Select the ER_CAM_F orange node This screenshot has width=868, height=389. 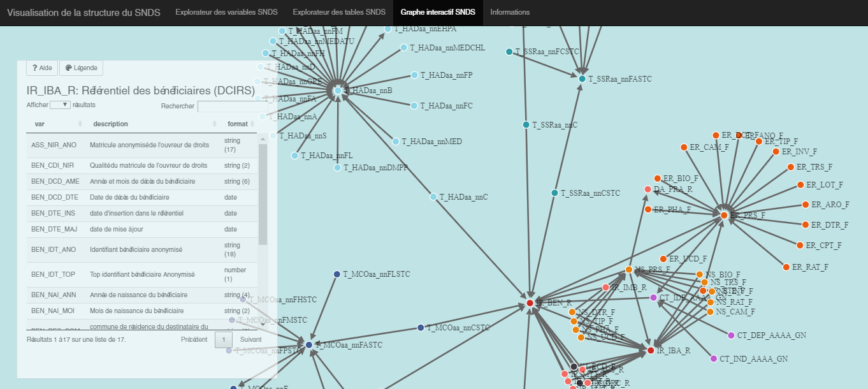[x=684, y=147]
